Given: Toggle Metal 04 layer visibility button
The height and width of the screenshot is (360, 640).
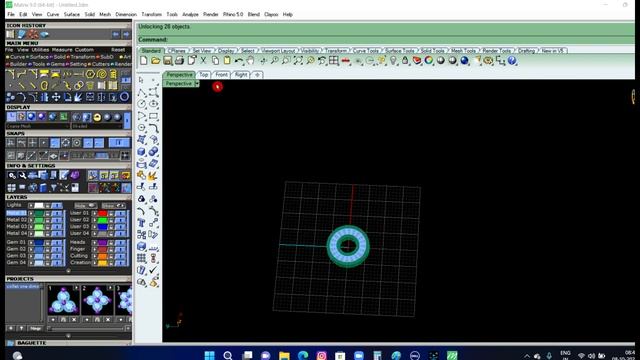Looking at the screenshot, I should [56, 233].
